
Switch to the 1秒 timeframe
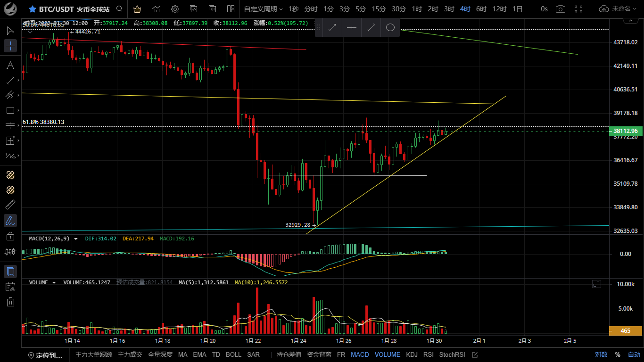coord(293,9)
